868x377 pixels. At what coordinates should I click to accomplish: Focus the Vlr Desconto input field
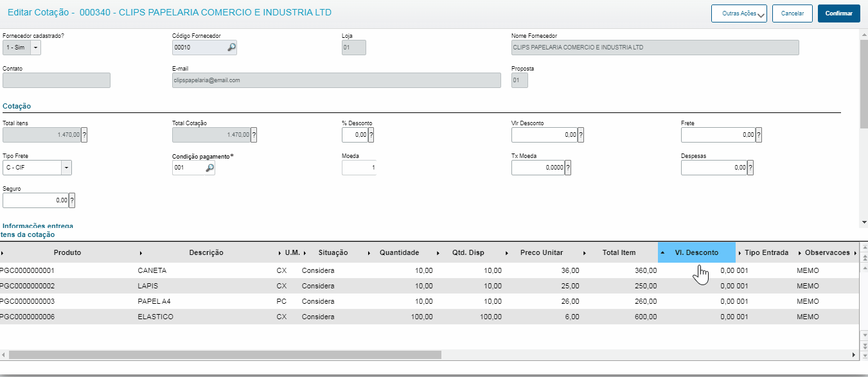(544, 135)
